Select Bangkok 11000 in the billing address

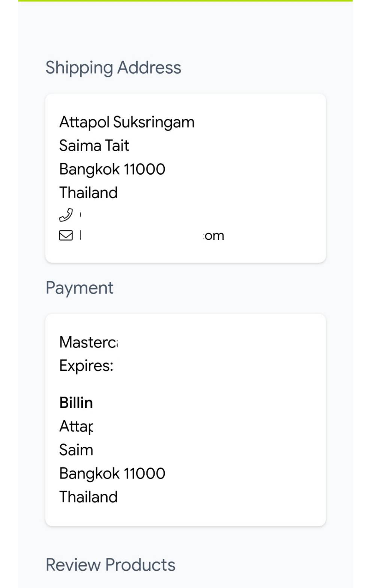point(112,474)
